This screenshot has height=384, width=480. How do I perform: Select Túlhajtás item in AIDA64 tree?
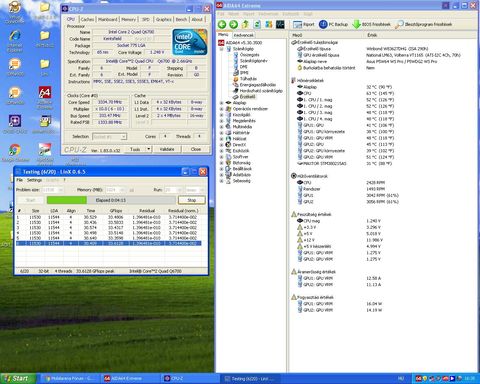pos(248,79)
